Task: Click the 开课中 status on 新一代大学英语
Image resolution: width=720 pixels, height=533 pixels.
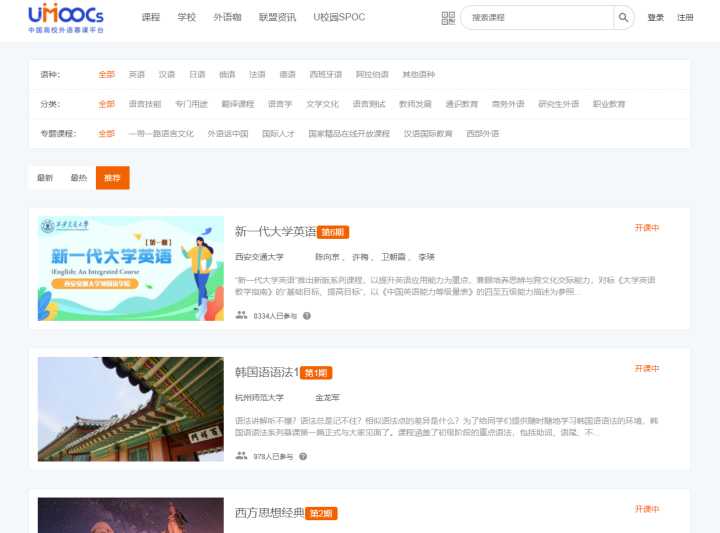Action: pos(647,228)
